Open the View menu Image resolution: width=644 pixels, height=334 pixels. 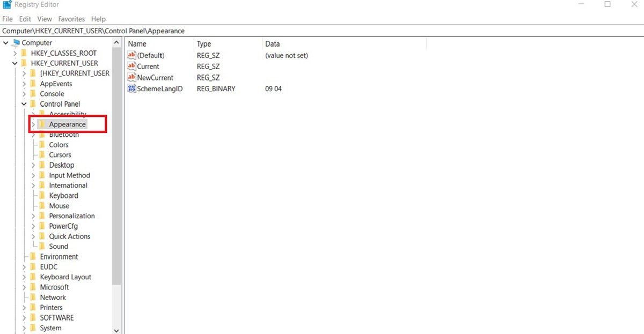[44, 19]
